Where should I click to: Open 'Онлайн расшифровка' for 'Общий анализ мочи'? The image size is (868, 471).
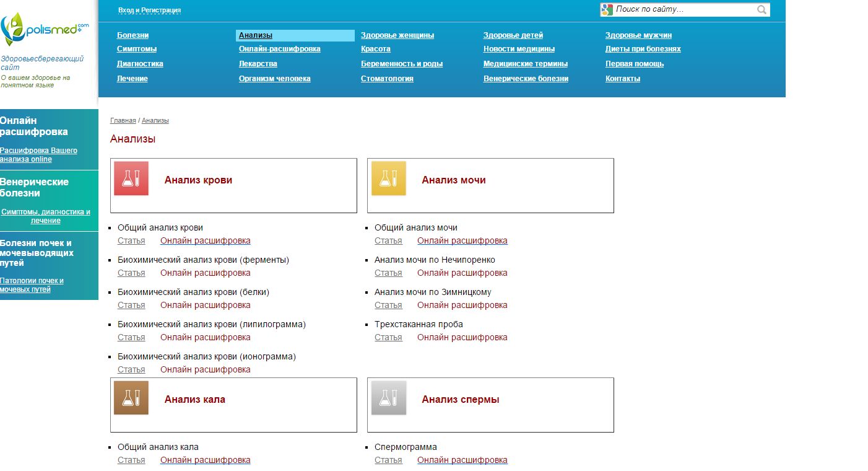tap(462, 241)
